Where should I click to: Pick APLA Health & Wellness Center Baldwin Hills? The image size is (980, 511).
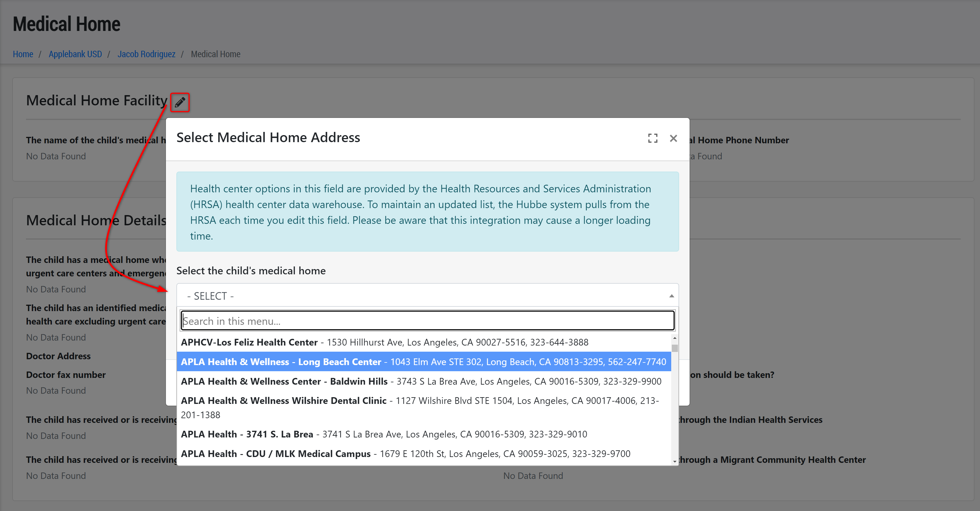(421, 381)
